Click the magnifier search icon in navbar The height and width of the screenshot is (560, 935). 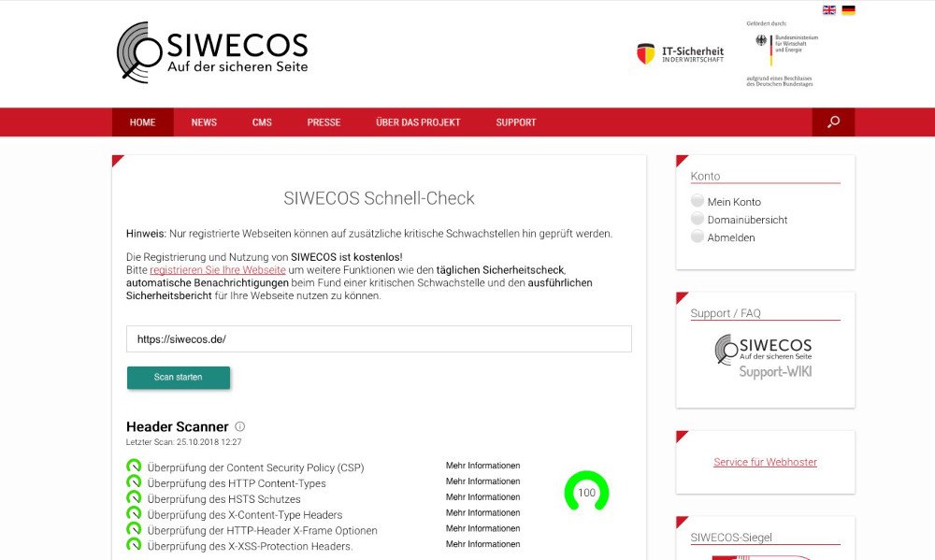[833, 122]
